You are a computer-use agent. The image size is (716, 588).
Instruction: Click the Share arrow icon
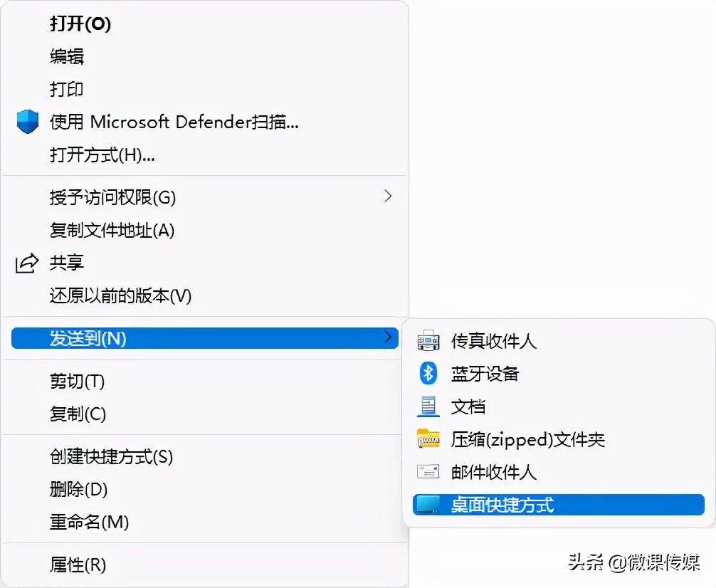[26, 263]
